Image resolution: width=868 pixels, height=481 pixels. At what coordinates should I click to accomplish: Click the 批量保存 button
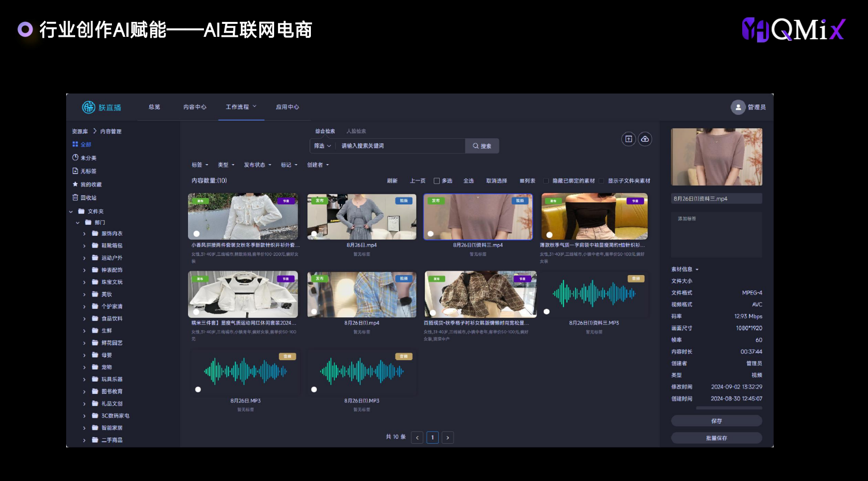tap(717, 438)
